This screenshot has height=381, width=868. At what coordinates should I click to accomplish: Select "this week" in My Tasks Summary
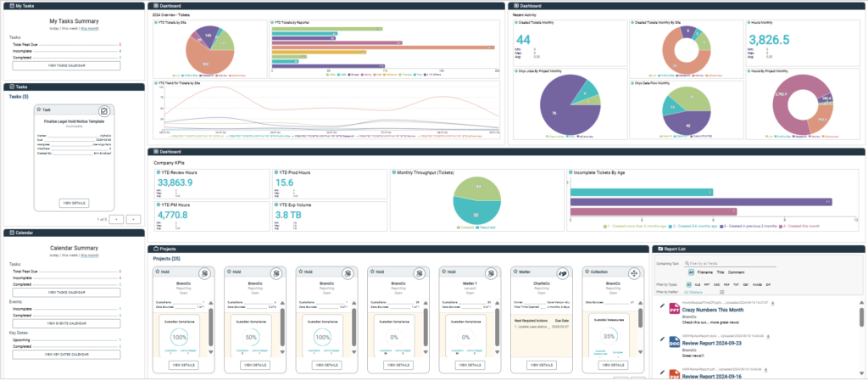(69, 27)
